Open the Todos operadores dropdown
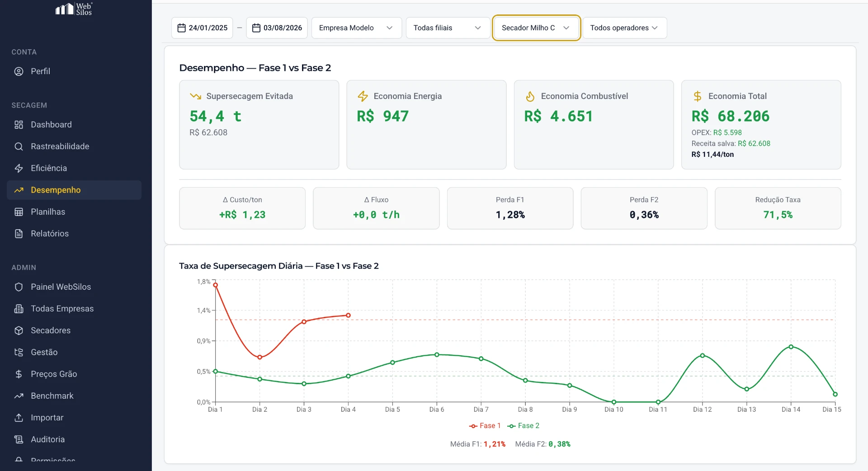 624,28
